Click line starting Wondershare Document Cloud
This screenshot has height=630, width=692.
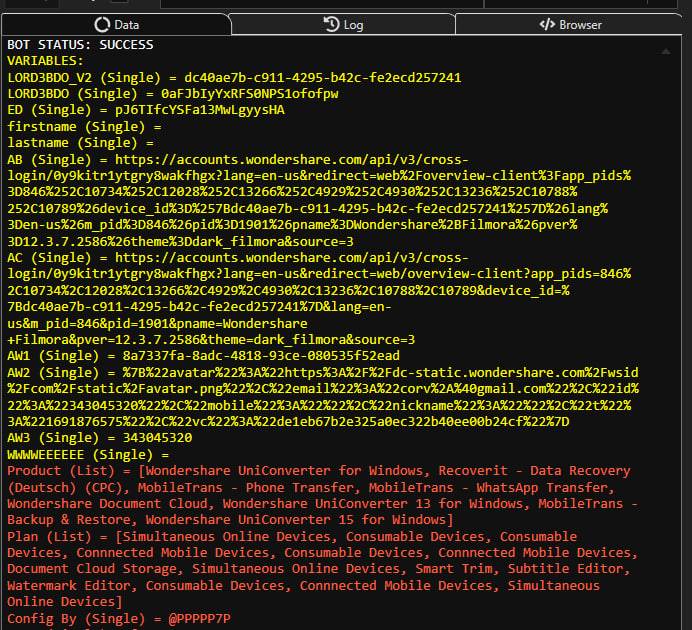[323, 503]
